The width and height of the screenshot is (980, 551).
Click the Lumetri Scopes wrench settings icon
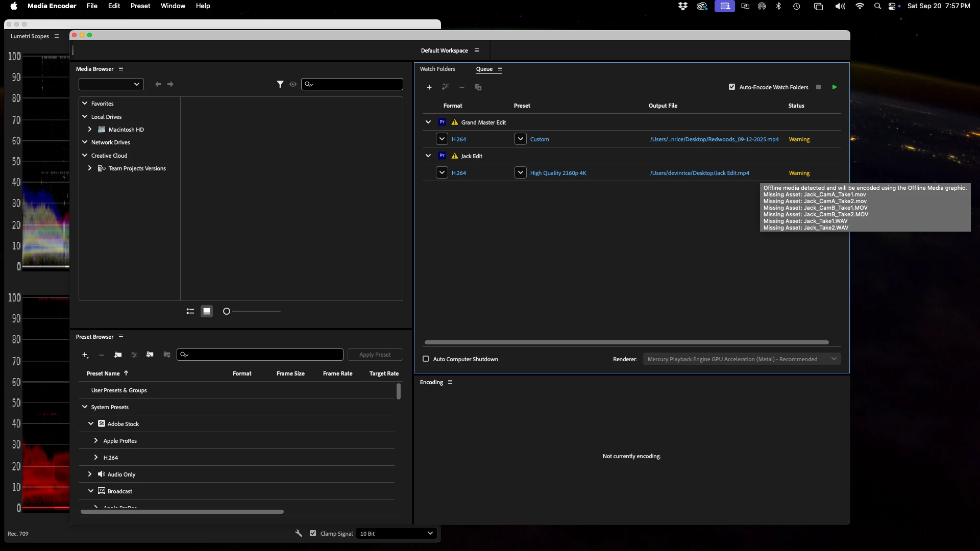pyautogui.click(x=299, y=533)
